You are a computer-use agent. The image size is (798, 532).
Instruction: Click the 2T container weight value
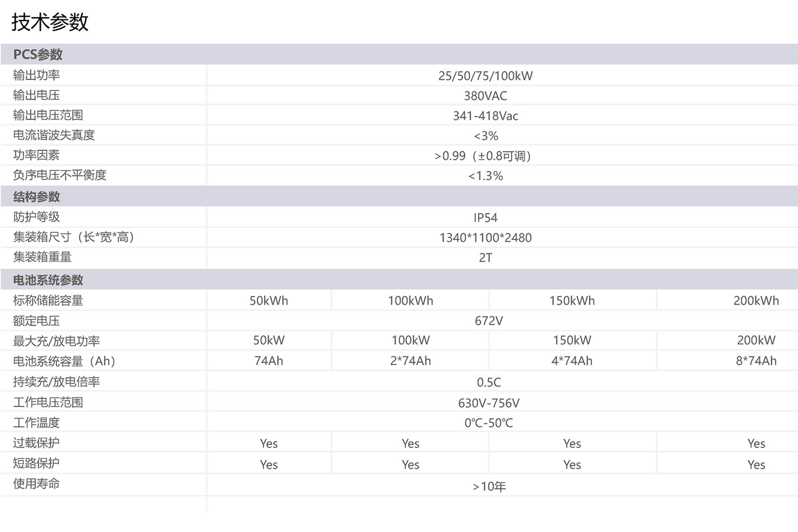point(485,258)
